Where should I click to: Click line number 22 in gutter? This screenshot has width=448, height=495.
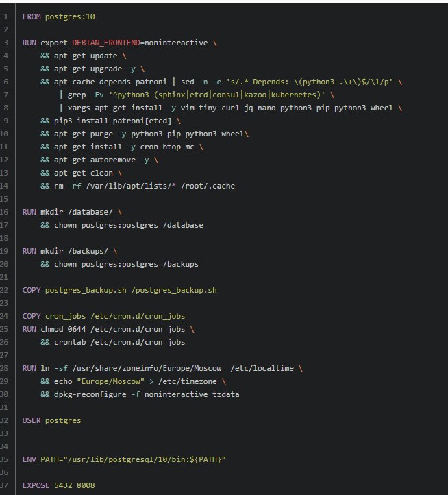coord(4,291)
